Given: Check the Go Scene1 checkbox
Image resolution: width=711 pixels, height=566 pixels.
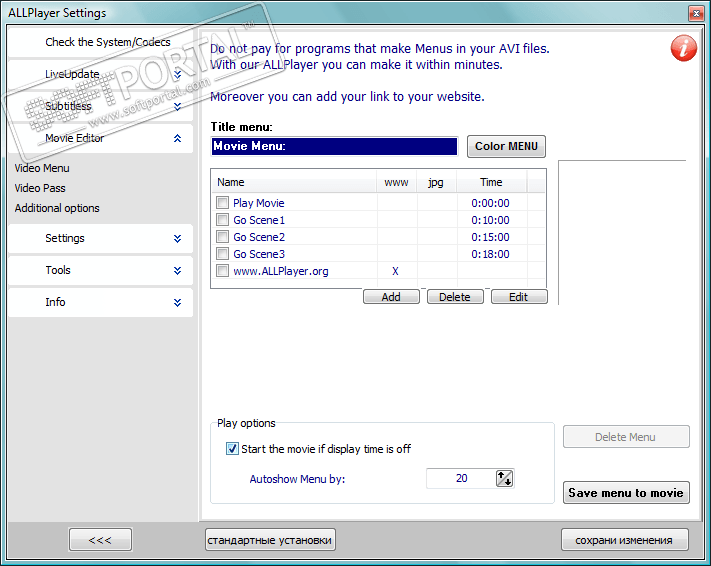Looking at the screenshot, I should [x=222, y=220].
